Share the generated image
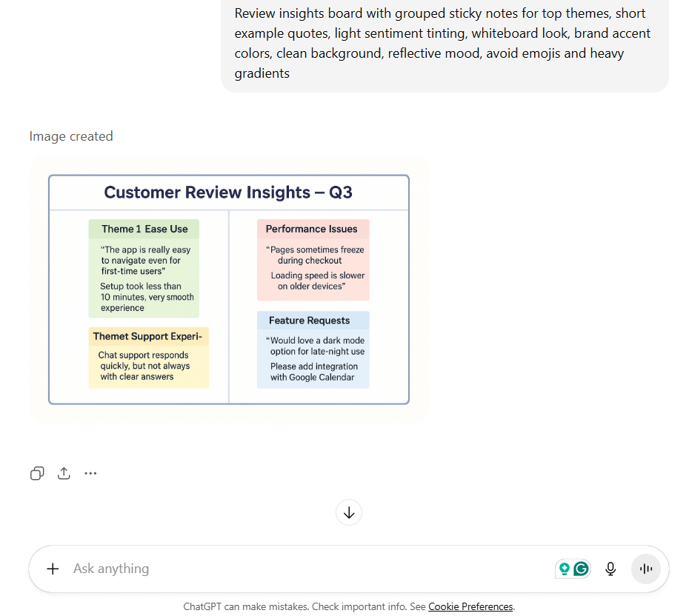The width and height of the screenshot is (689, 616). (x=64, y=473)
